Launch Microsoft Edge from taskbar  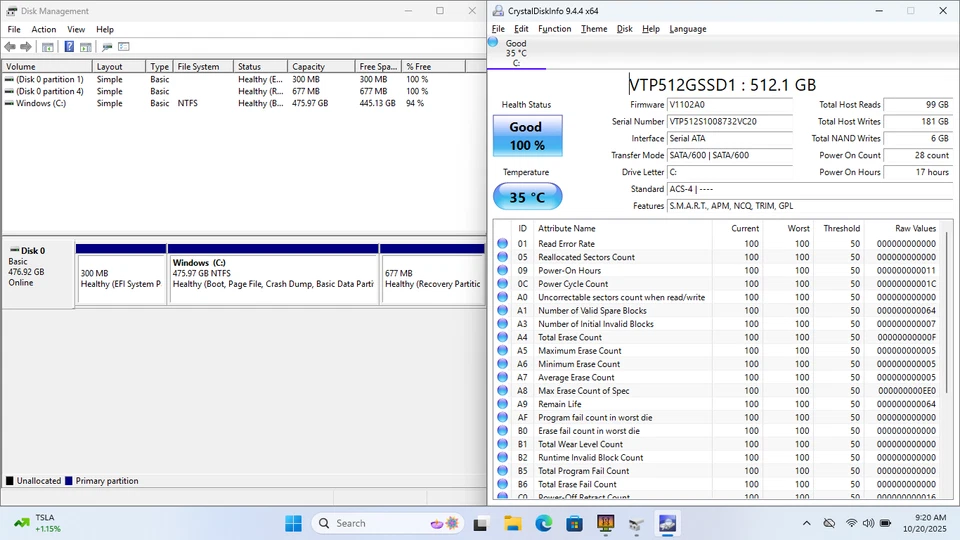(544, 523)
